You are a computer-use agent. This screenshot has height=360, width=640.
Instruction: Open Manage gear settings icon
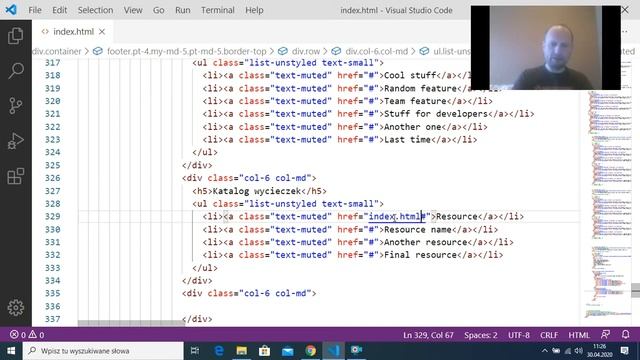coord(16,307)
